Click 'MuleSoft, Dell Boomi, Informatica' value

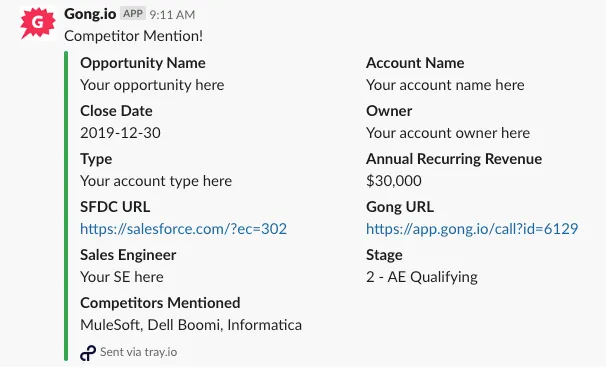coord(191,325)
